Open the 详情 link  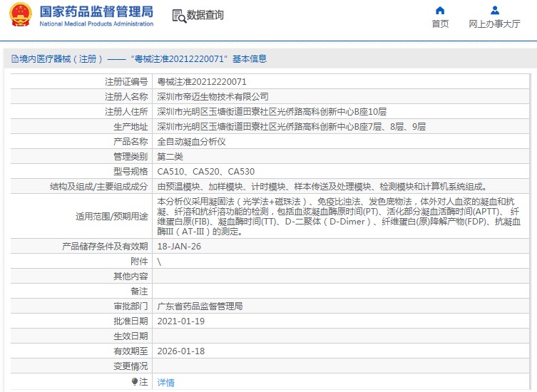(x=165, y=382)
